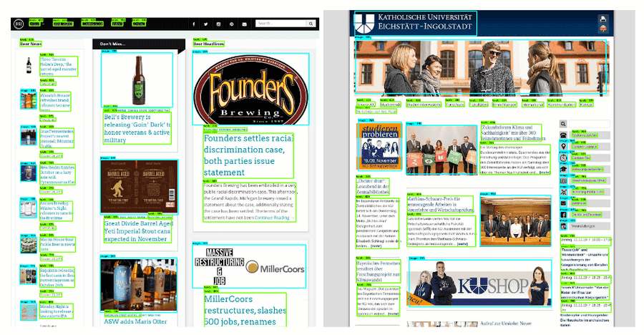
Task: Open the Campus-Lageplan sidebar link
Action: [x=585, y=146]
